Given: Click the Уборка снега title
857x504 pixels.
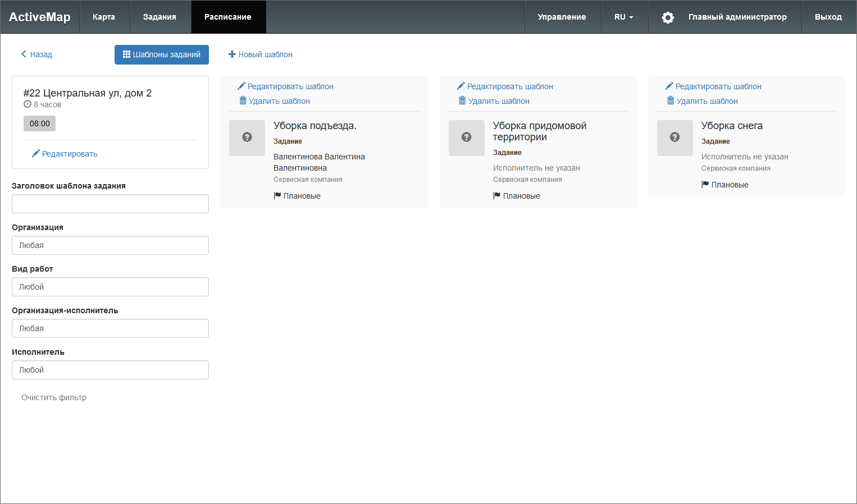Looking at the screenshot, I should (x=732, y=126).
